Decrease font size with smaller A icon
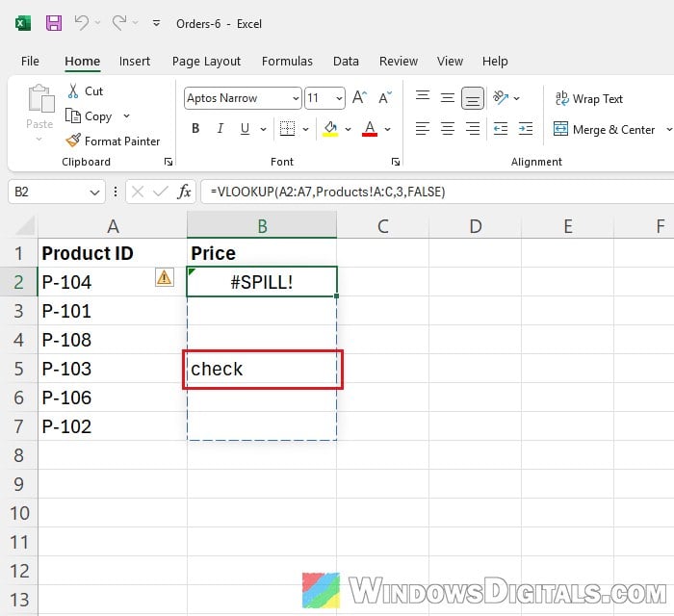Image resolution: width=674 pixels, height=616 pixels. pos(385,98)
